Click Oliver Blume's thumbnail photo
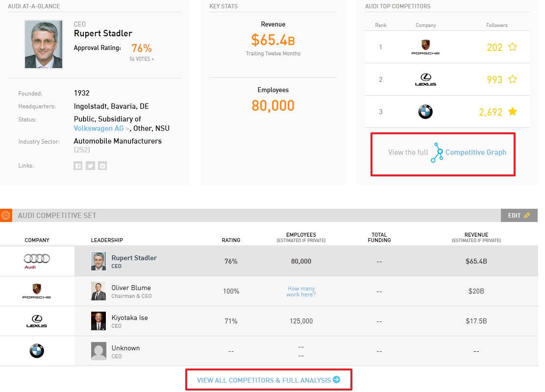This screenshot has height=392, width=545. coord(99,291)
